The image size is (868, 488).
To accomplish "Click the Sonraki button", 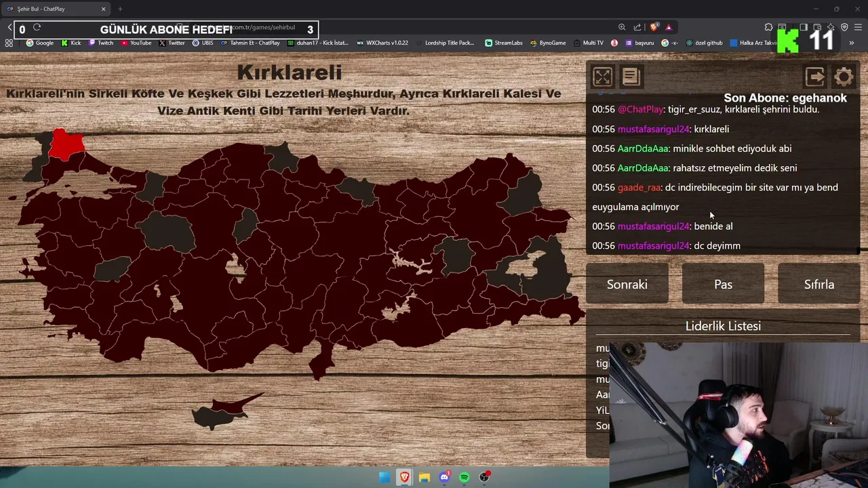I will point(627,284).
